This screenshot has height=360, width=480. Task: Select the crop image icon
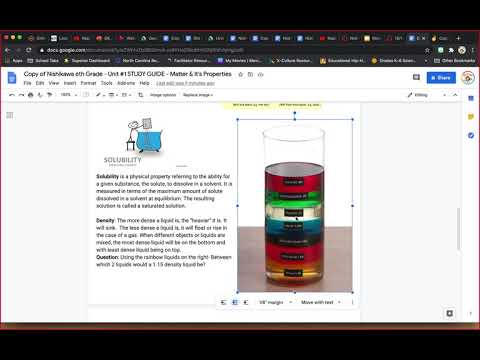pos(141,95)
